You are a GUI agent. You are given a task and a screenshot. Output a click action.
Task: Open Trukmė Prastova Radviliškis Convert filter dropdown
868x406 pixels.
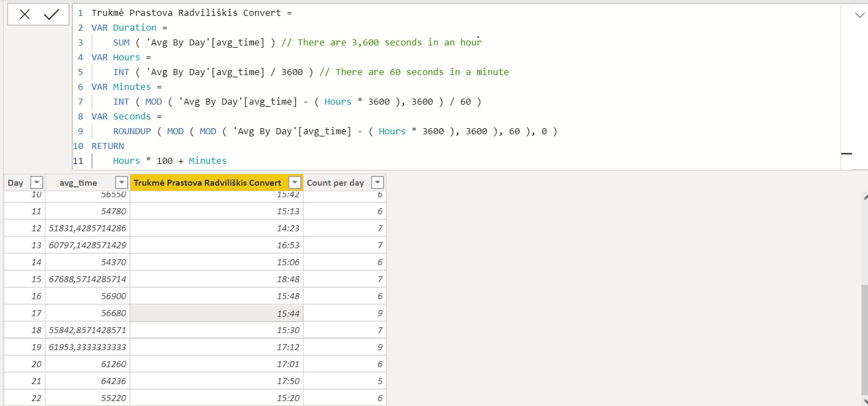[x=295, y=182]
